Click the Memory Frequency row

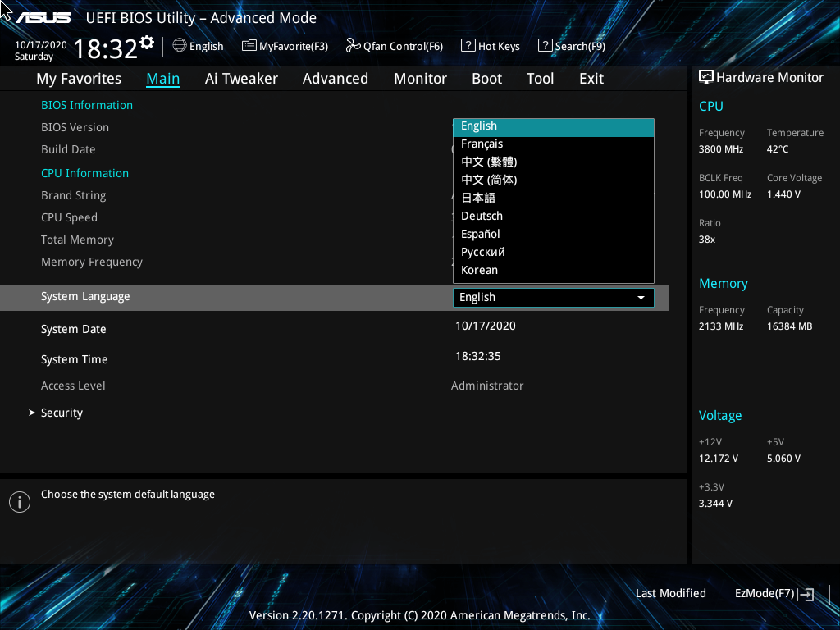(x=92, y=262)
